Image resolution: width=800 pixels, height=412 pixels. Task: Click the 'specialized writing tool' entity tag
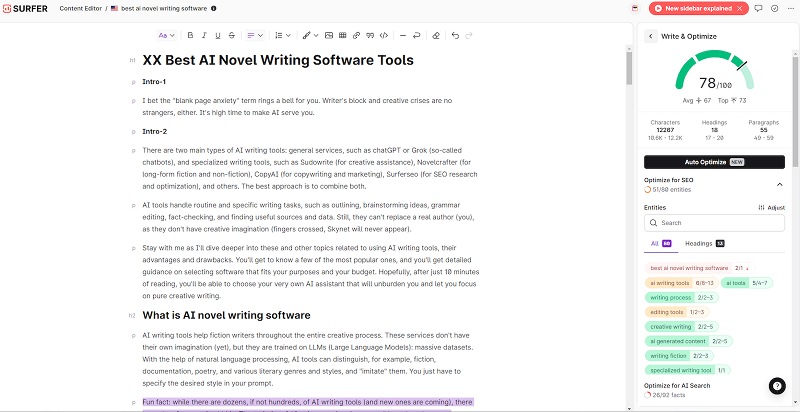[x=687, y=370]
